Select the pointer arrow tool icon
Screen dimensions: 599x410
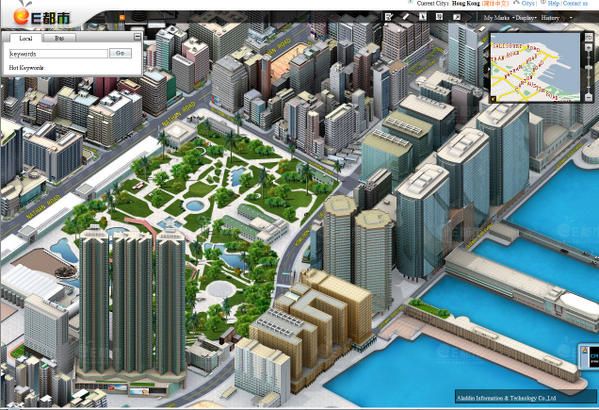click(x=423, y=17)
